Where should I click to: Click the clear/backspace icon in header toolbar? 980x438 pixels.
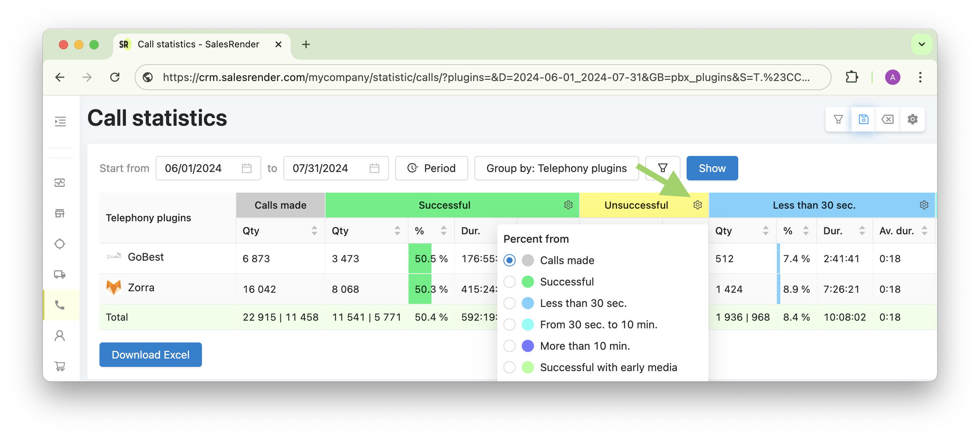coord(887,120)
